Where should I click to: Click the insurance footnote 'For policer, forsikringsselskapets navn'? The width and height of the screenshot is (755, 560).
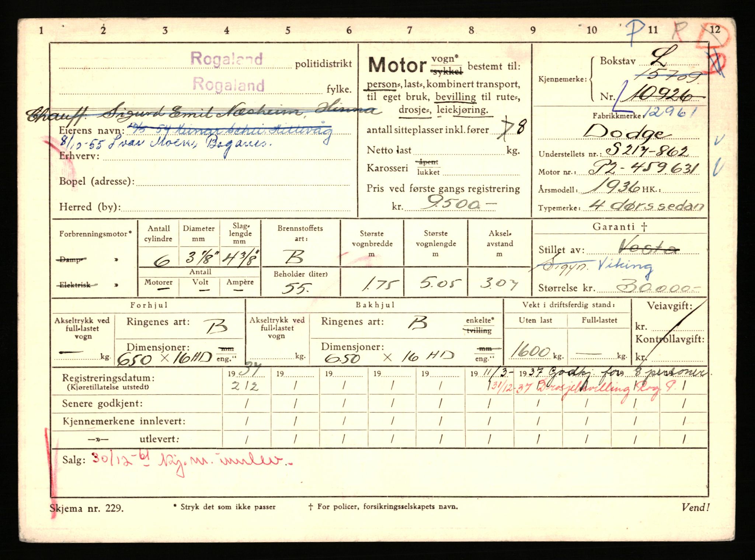[383, 507]
